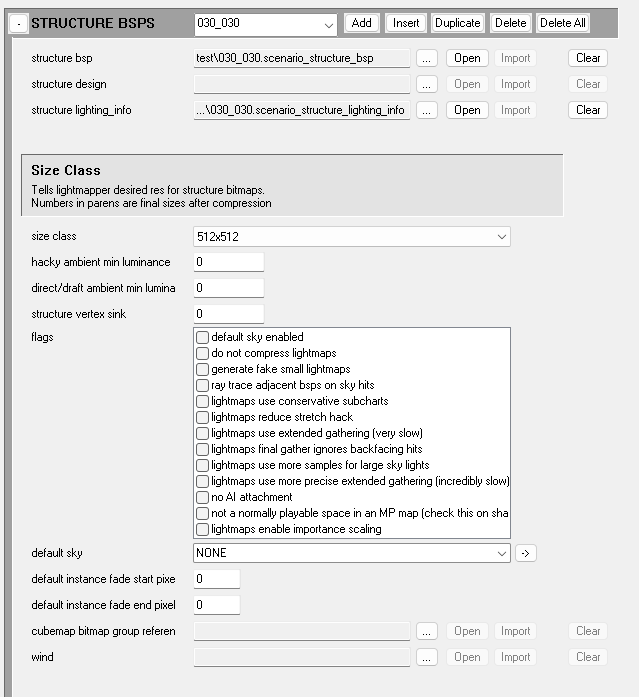Image resolution: width=639 pixels, height=697 pixels.
Task: Check do not compress lightmaps
Action: pos(203,353)
